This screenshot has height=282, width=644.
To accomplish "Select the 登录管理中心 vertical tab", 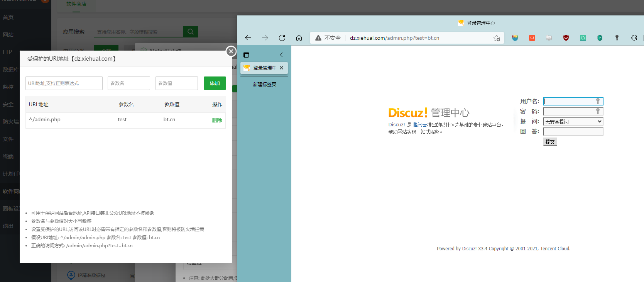I will click(x=264, y=68).
